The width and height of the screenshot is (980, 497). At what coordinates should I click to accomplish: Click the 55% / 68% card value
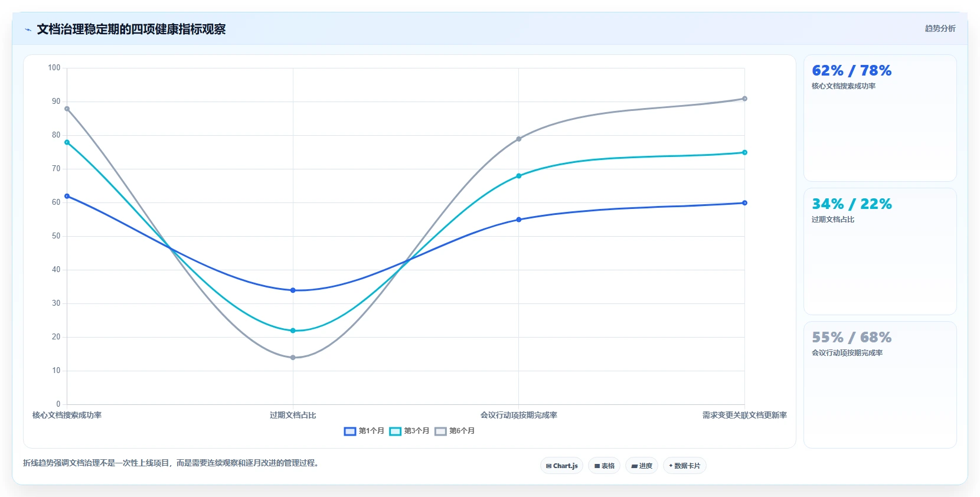tap(851, 338)
